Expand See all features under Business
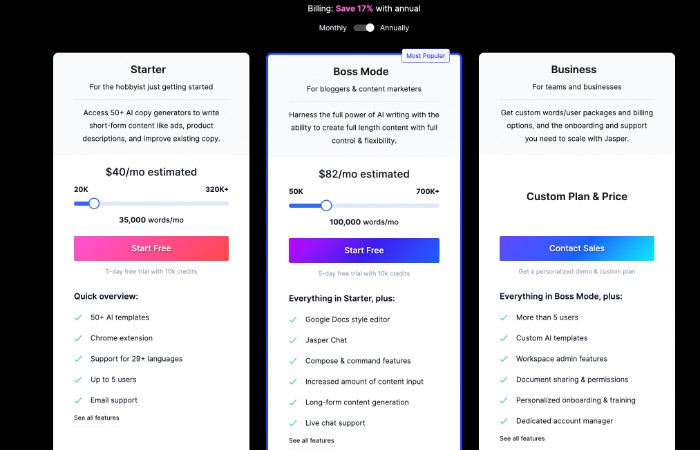This screenshot has width=700, height=450. pos(522,438)
